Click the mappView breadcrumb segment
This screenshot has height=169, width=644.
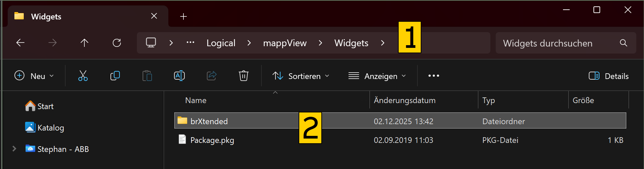[285, 43]
